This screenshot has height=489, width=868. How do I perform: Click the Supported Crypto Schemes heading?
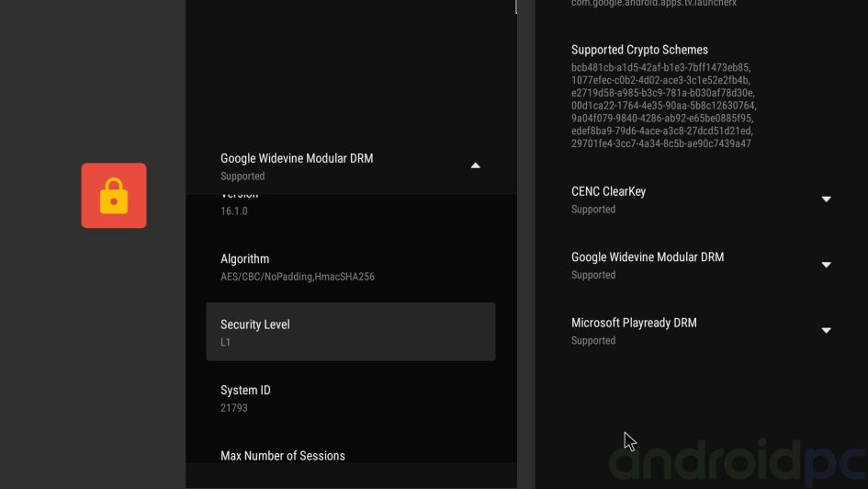point(639,50)
